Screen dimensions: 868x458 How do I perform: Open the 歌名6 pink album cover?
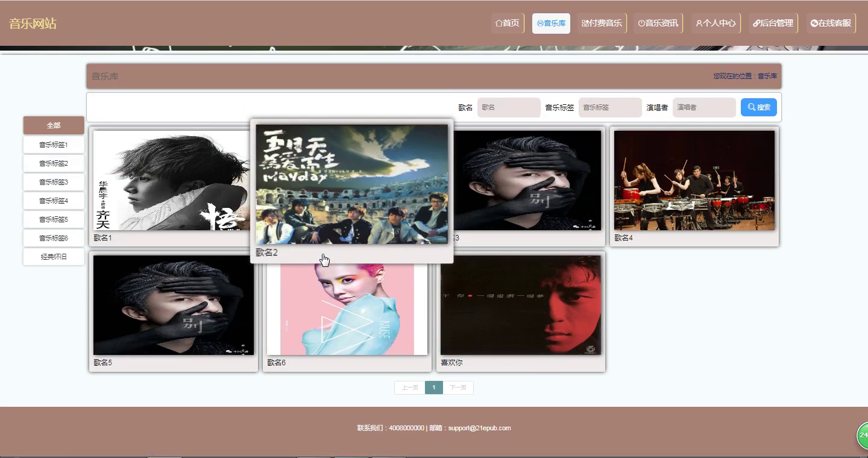point(347,309)
